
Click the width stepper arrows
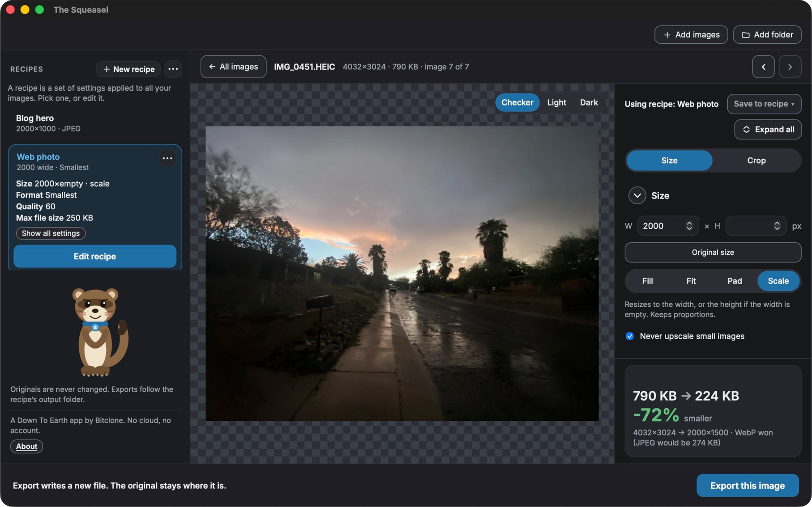(689, 226)
